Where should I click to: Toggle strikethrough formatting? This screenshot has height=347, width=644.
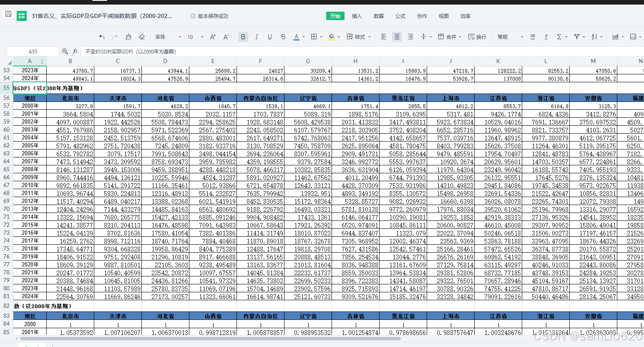coord(283,37)
